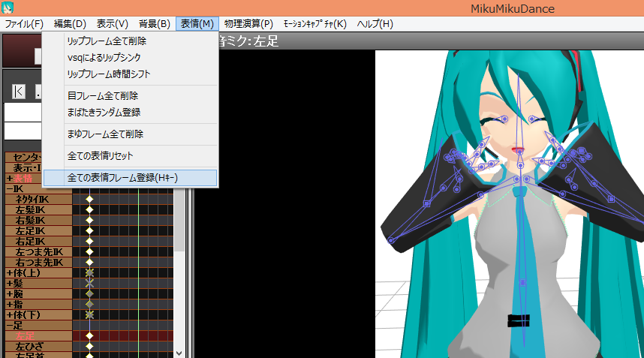Select the 左つま先IK bone row
The image size is (644, 358).
[38, 252]
